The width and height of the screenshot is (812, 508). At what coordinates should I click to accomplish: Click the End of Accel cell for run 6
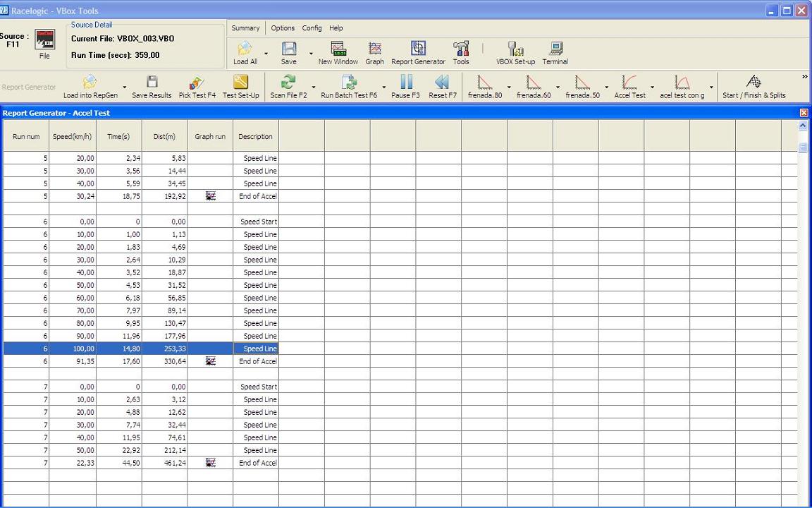click(x=256, y=361)
